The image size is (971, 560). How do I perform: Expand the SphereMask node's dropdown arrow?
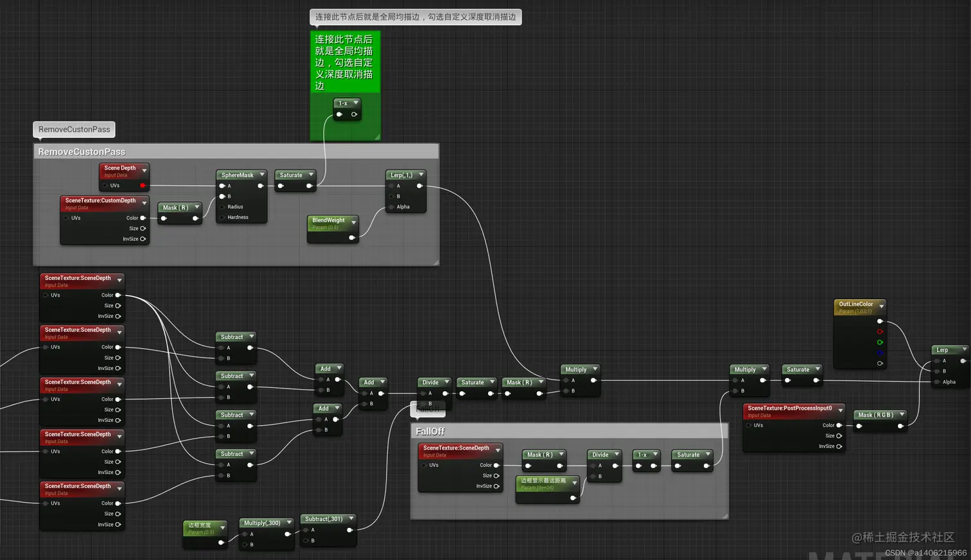click(262, 175)
